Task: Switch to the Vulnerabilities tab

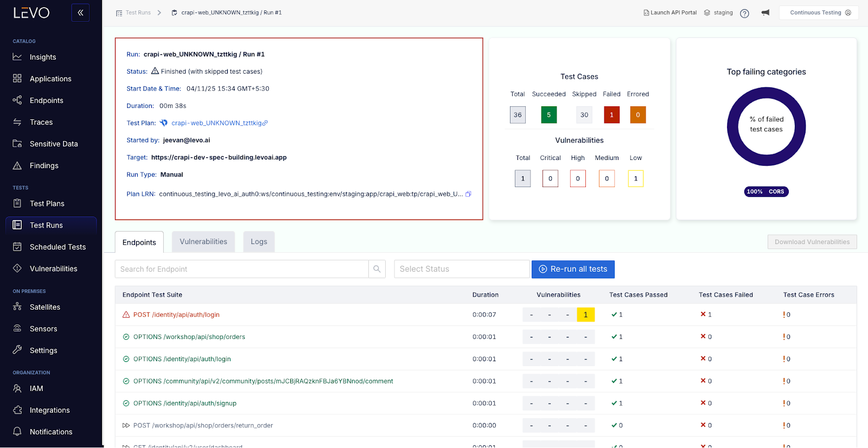Action: click(203, 242)
